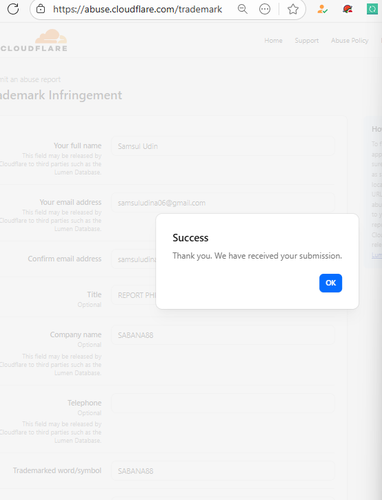
Task: Click the 'Telephone' label
Action: point(84,403)
